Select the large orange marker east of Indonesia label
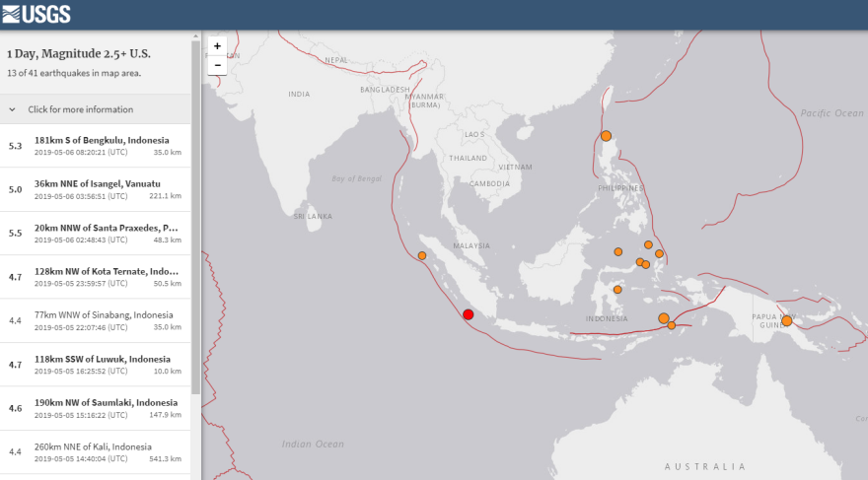Screen dimensions: 868x480 tap(664, 317)
